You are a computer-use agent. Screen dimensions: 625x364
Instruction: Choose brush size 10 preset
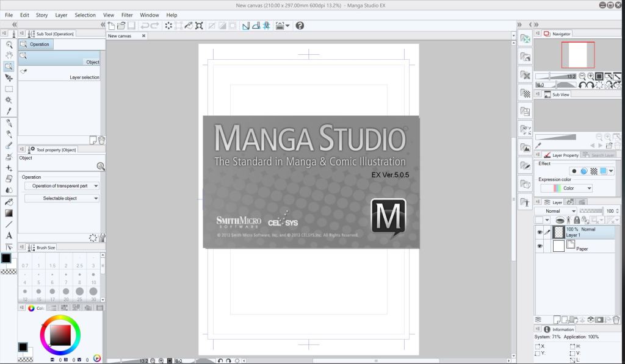pyautogui.click(x=93, y=282)
